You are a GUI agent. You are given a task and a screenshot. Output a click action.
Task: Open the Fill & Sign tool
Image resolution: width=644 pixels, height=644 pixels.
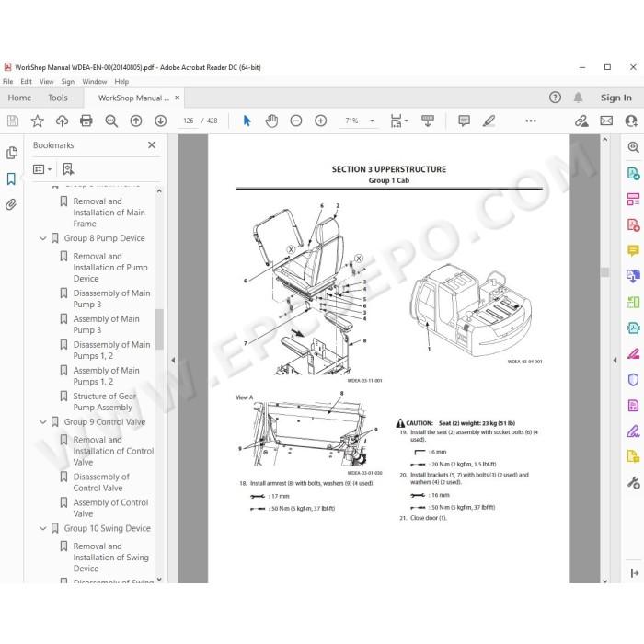click(633, 431)
